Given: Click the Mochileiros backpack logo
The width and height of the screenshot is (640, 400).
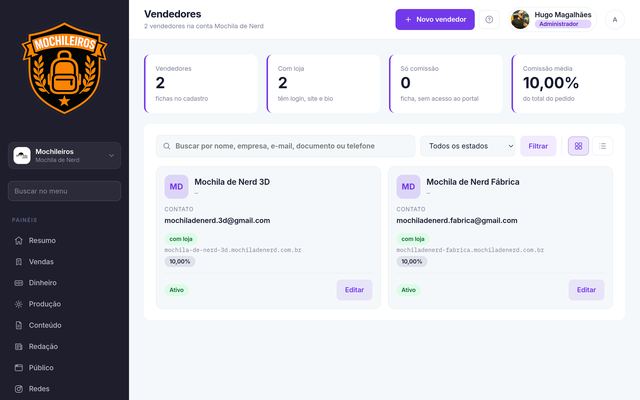Looking at the screenshot, I should [x=64, y=68].
